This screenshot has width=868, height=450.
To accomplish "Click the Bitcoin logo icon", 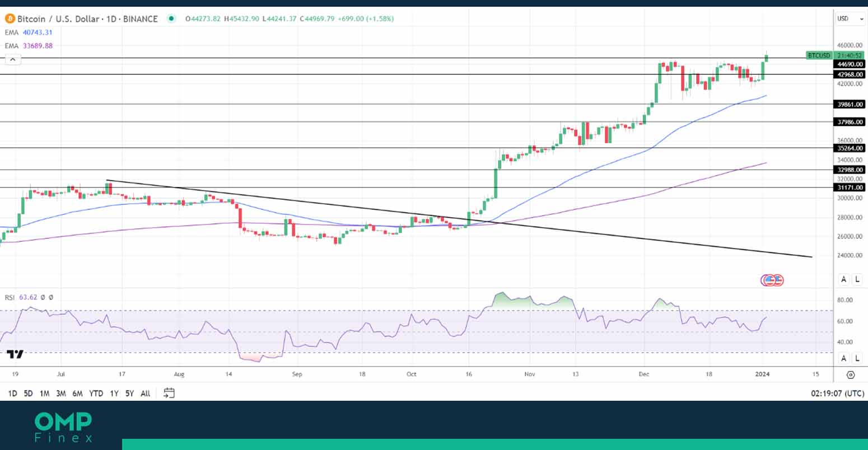I will [10, 18].
